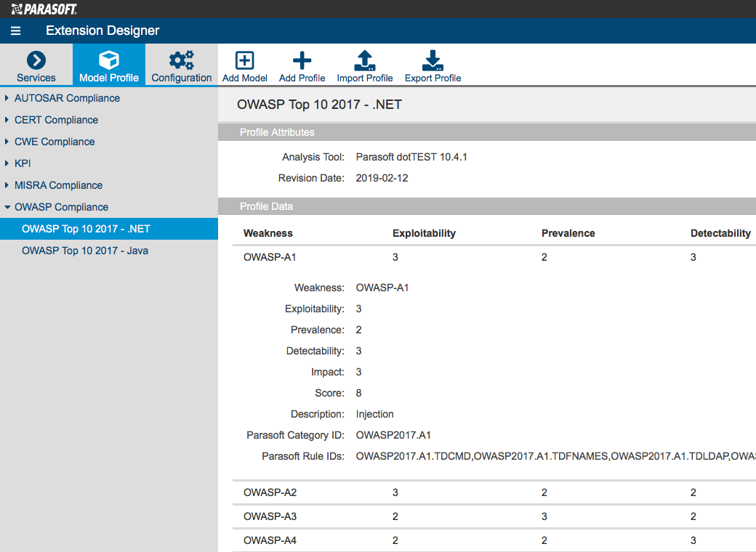Open the hamburger navigation menu

tap(15, 31)
